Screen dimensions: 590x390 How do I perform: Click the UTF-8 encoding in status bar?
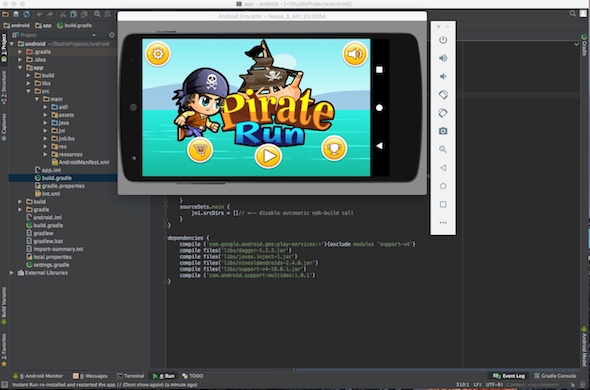tap(494, 385)
